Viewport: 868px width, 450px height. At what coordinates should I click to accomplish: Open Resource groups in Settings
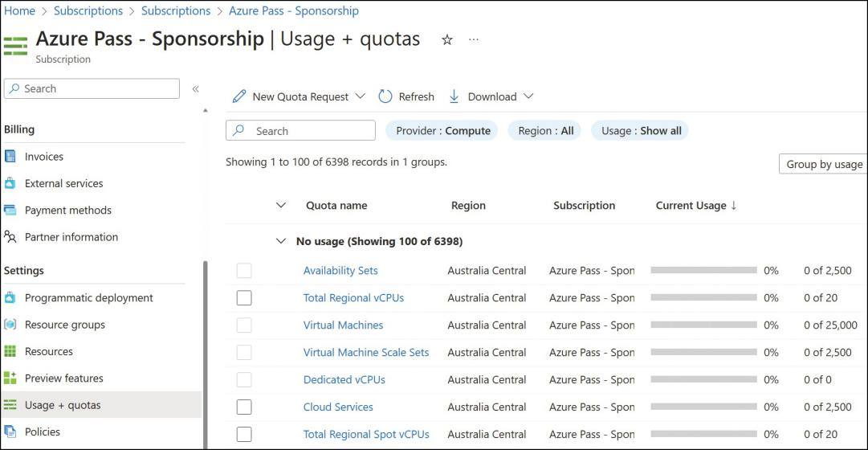pos(65,324)
